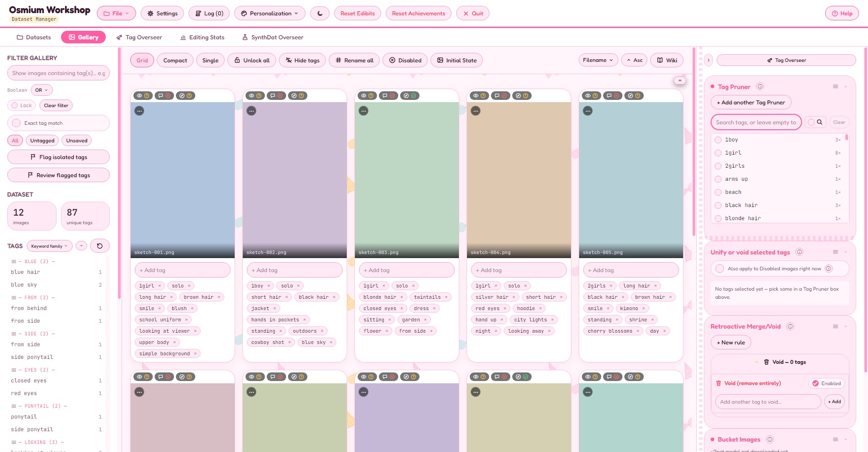Collapse gallery toolbar with the up chevron

coord(679,80)
